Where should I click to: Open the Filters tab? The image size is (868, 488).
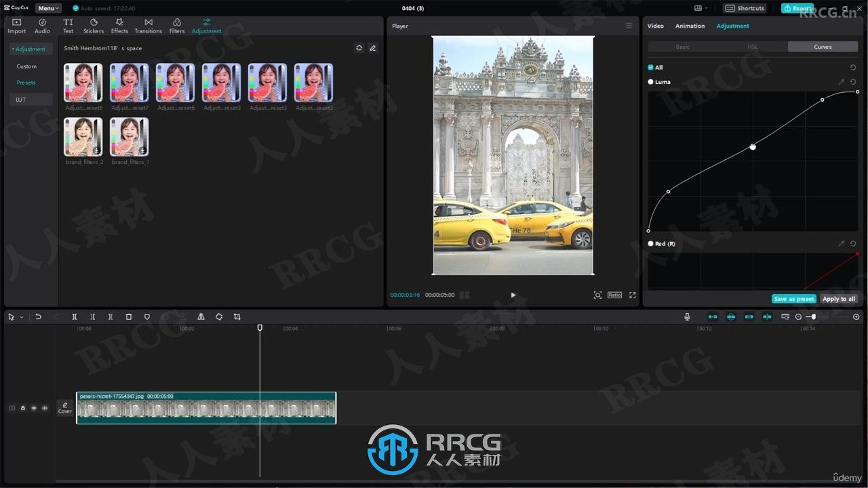(177, 26)
